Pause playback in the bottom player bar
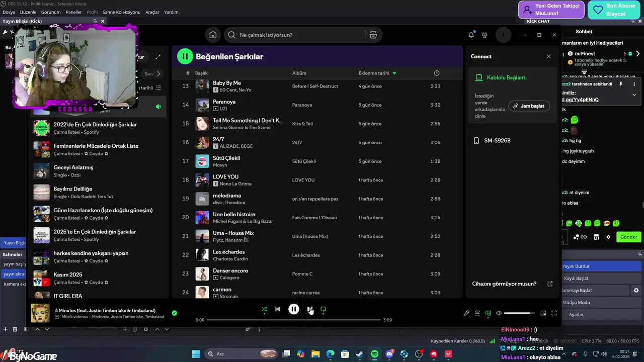The width and height of the screenshot is (644, 362). tap(294, 309)
